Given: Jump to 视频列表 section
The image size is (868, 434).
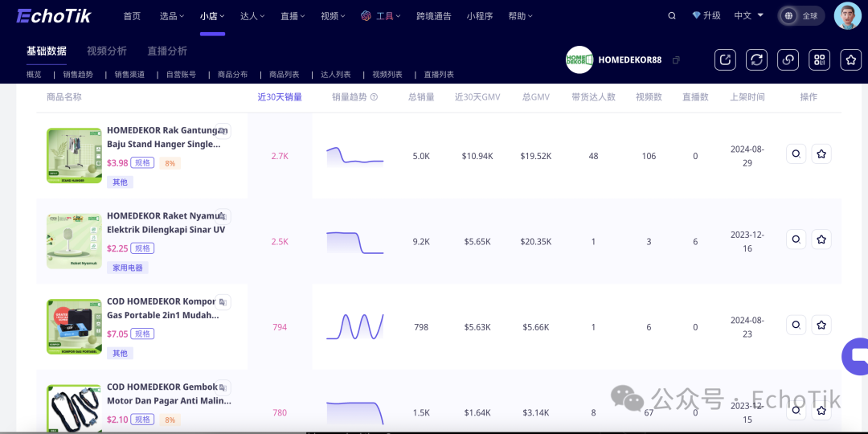Looking at the screenshot, I should [387, 74].
